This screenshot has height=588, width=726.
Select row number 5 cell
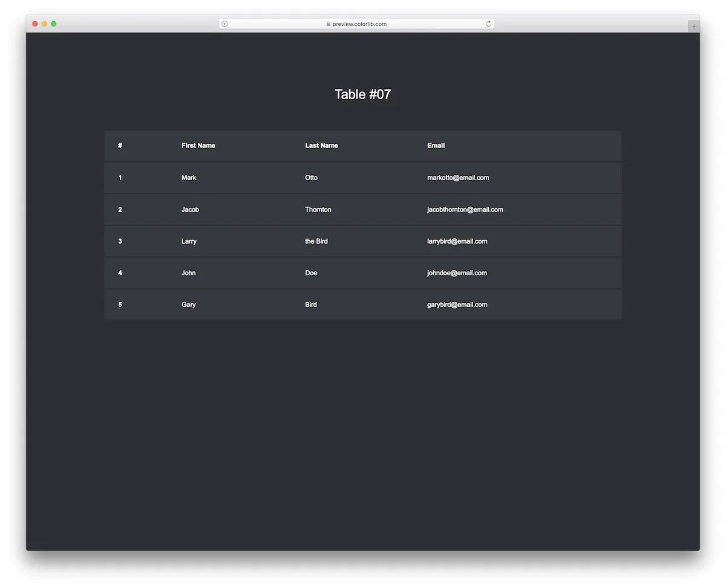point(120,305)
